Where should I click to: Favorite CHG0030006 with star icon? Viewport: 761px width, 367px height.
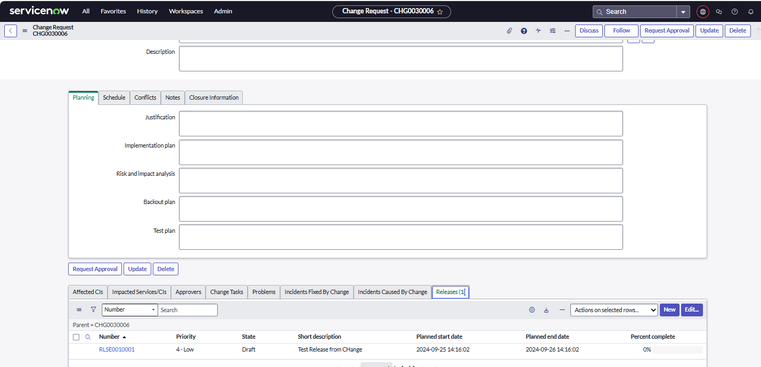(x=440, y=12)
